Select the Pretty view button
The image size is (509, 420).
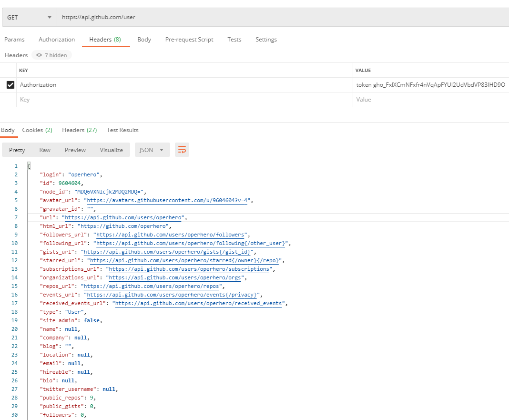pyautogui.click(x=17, y=150)
